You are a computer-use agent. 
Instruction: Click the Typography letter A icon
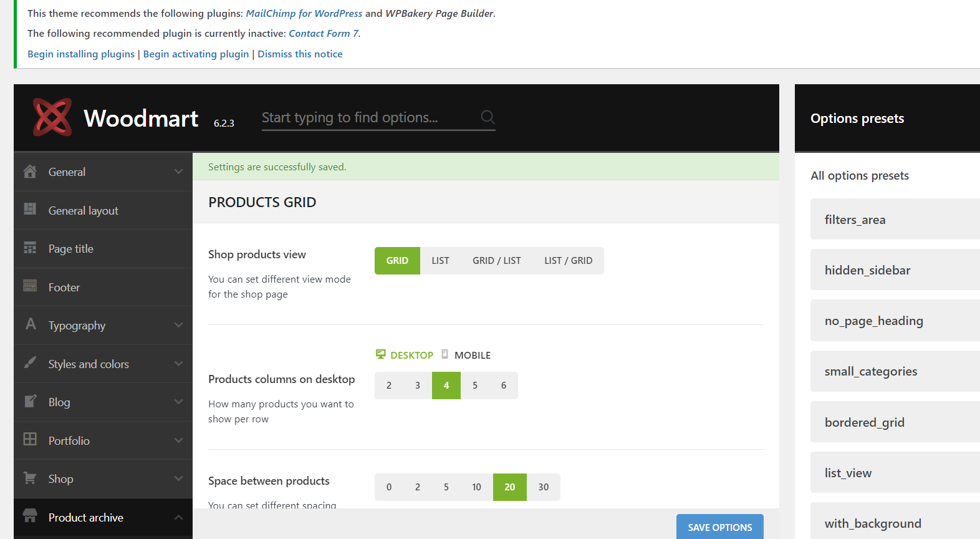click(x=31, y=324)
